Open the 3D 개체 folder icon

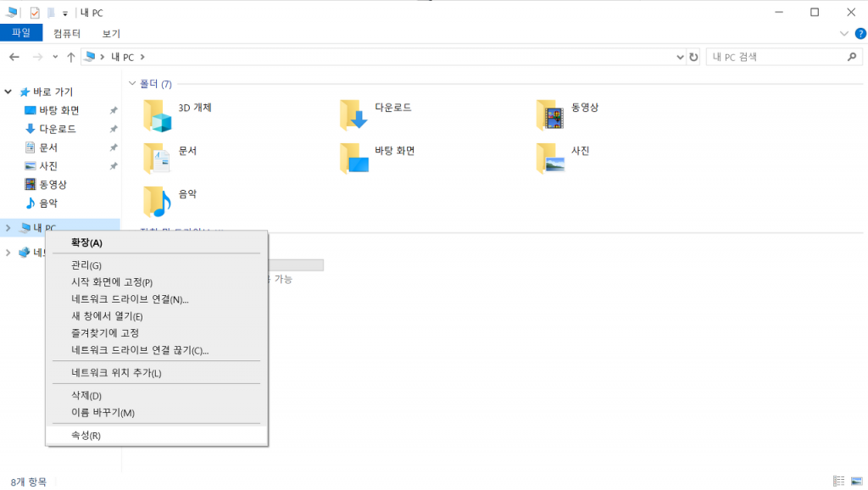tap(157, 115)
